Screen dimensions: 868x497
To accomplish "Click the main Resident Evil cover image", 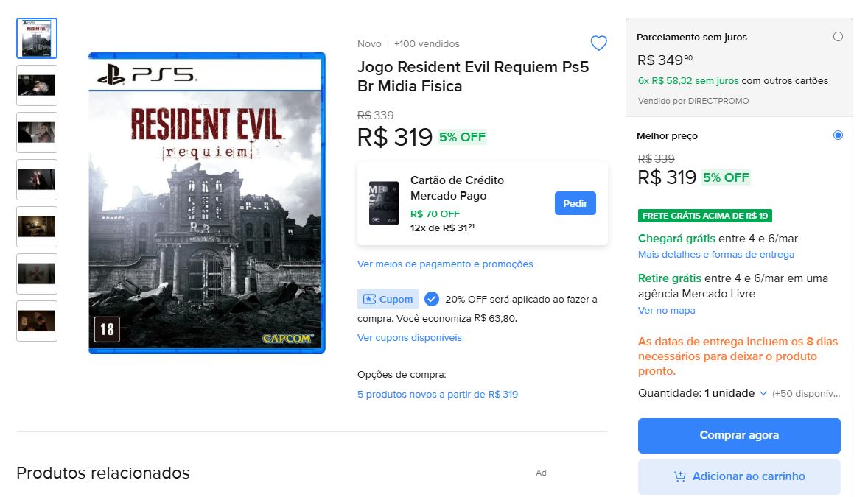I will coord(207,203).
